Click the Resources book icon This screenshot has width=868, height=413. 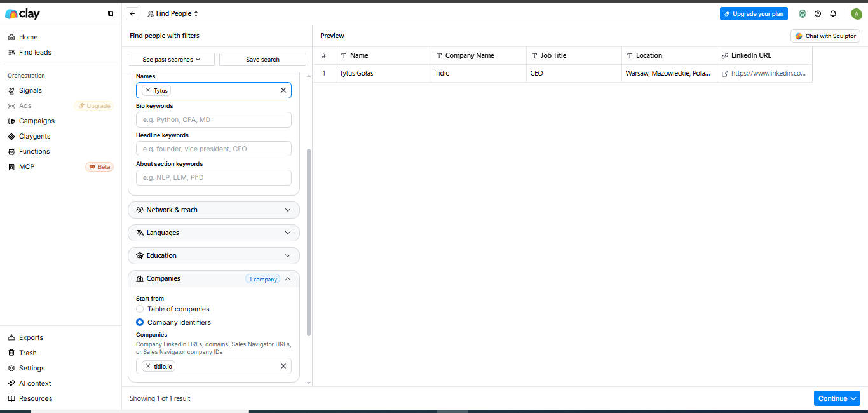(x=12, y=398)
